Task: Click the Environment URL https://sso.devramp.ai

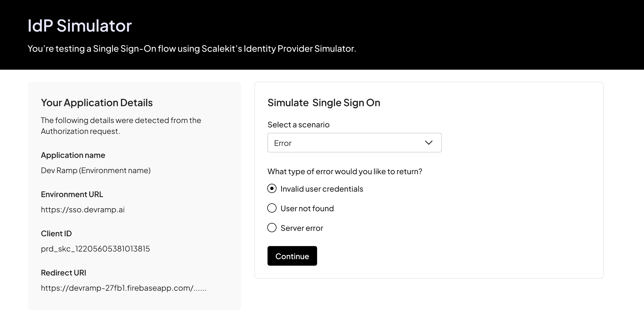Action: point(83,210)
